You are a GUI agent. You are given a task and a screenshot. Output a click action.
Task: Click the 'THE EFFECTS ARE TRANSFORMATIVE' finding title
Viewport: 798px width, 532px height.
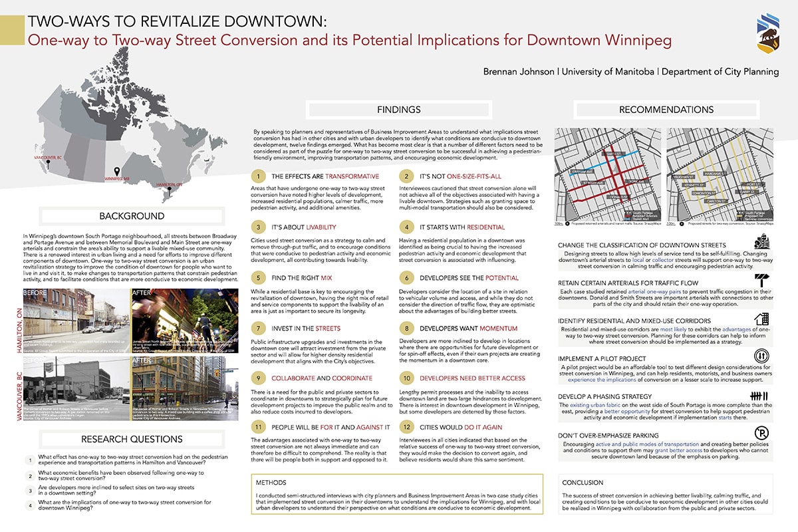pyautogui.click(x=325, y=176)
